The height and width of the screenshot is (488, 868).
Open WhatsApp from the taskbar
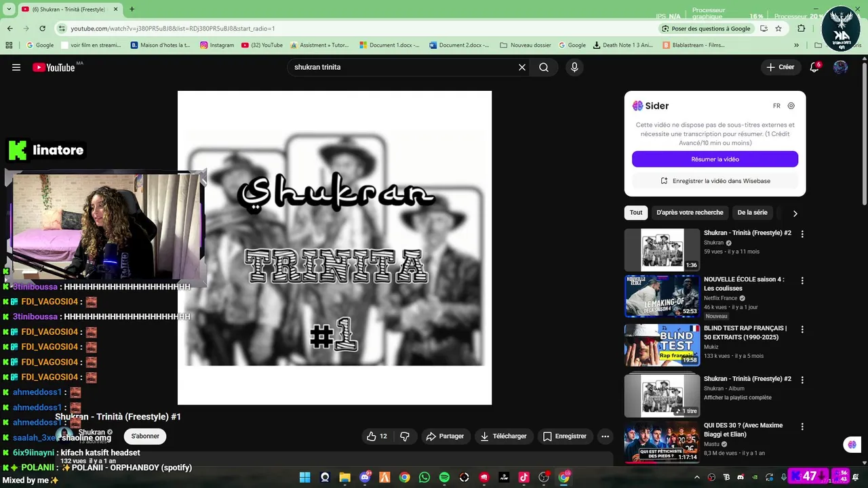(x=425, y=477)
